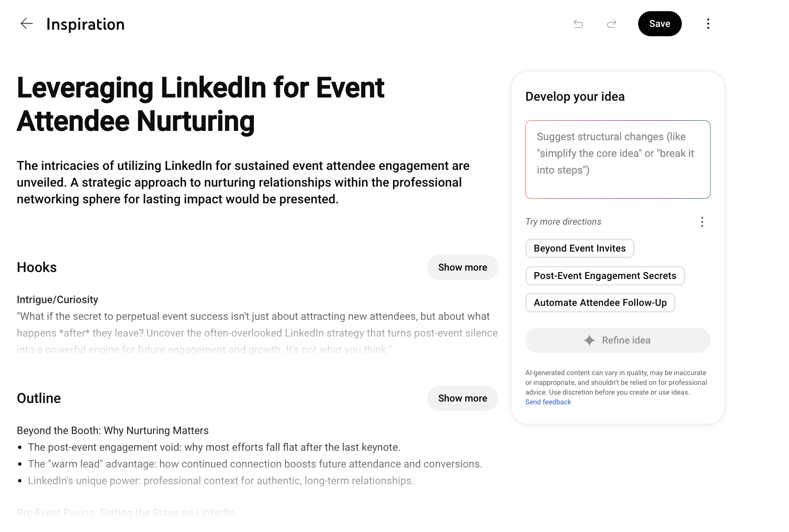Click the Intrigue/Curiosity hook label
This screenshot has width=789, height=532.
click(58, 300)
